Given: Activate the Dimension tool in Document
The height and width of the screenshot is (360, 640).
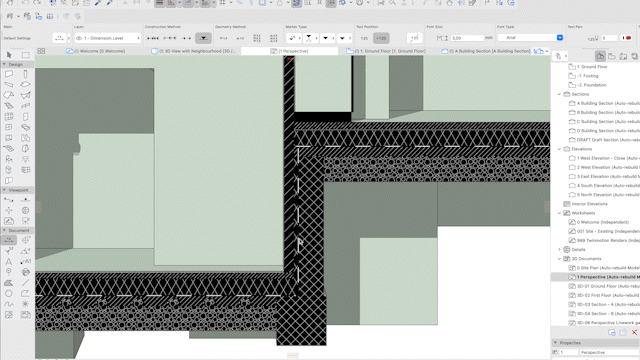Looking at the screenshot, I should [x=9, y=240].
